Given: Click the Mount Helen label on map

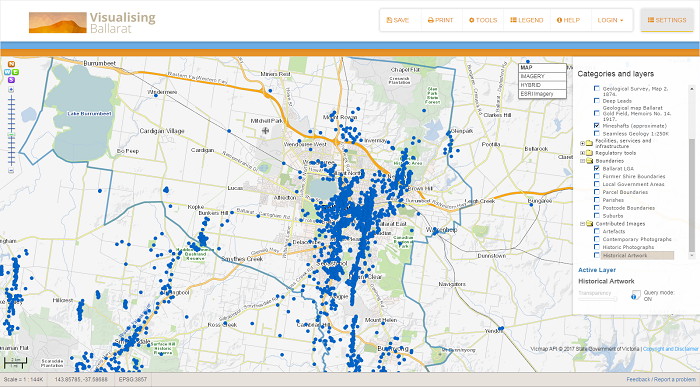Looking at the screenshot, I should coord(380,320).
